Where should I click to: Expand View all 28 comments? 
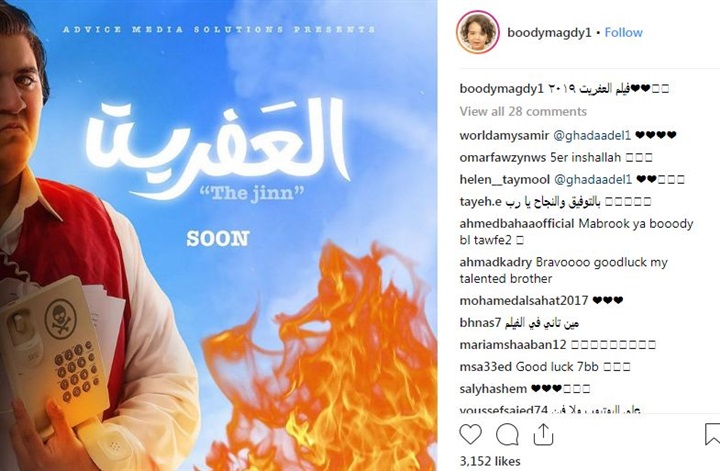click(x=523, y=112)
